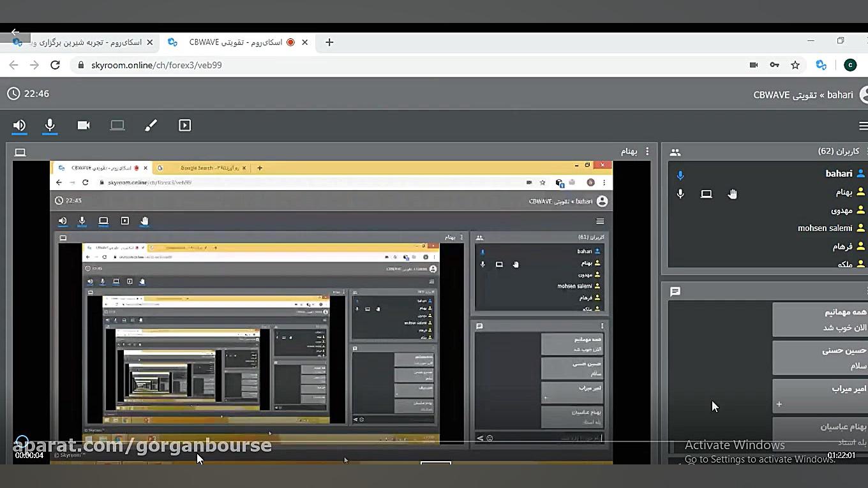This screenshot has height=488, width=868.
Task: Click the video back arrow at top-left
Action: pos(15,32)
